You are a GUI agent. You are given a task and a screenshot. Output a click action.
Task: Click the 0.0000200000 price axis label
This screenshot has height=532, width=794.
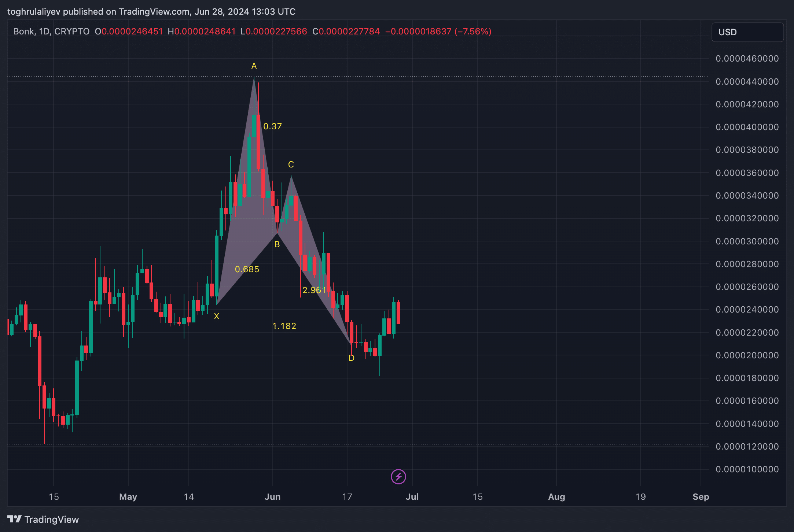tap(747, 355)
